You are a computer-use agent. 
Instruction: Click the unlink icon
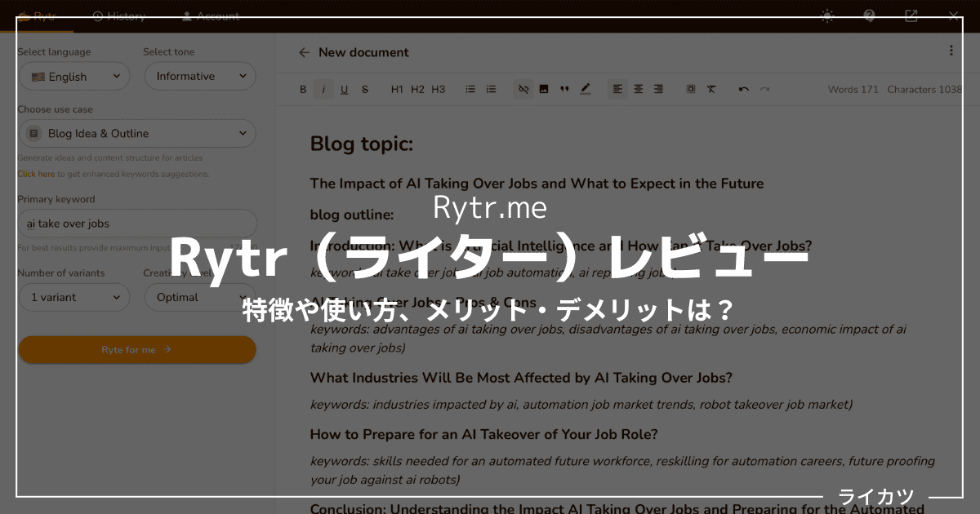(x=523, y=89)
